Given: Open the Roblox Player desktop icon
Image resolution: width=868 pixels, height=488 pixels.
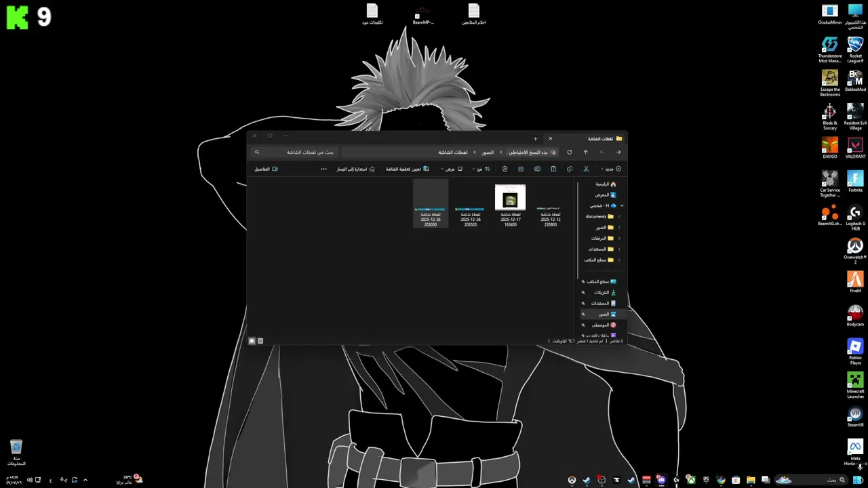Looking at the screenshot, I should pyautogui.click(x=855, y=352).
